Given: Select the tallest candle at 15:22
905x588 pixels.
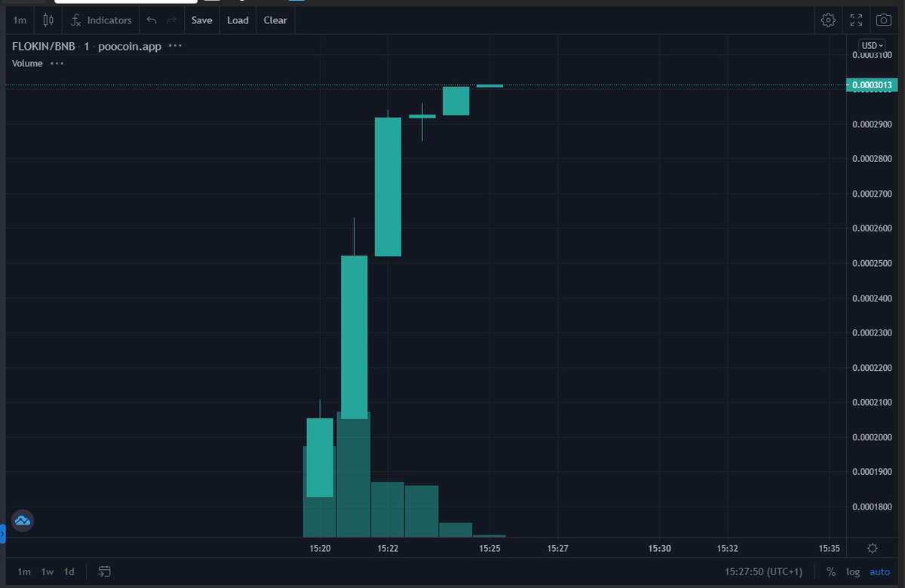Looking at the screenshot, I should [388, 186].
